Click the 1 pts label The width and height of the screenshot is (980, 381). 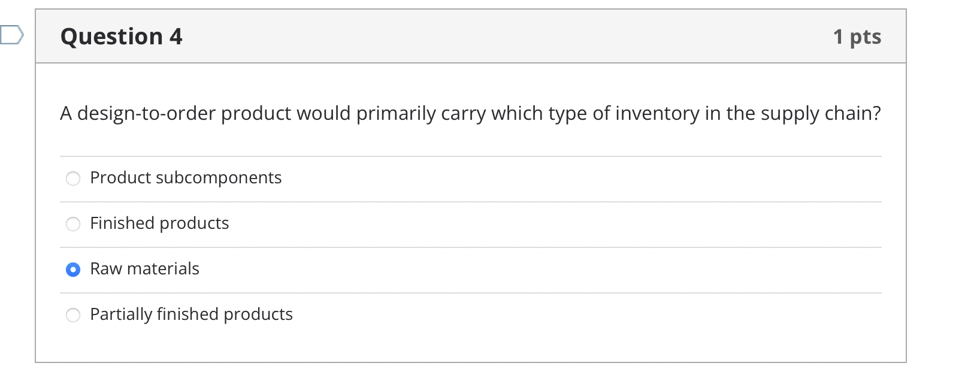(858, 37)
